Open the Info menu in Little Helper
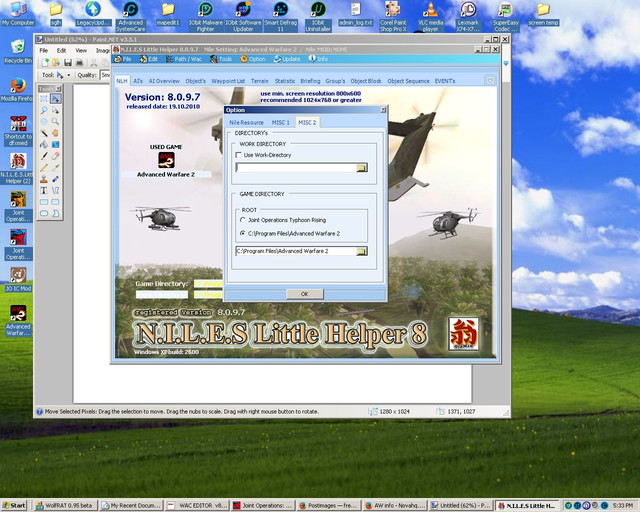This screenshot has width=640, height=512. pyautogui.click(x=318, y=59)
